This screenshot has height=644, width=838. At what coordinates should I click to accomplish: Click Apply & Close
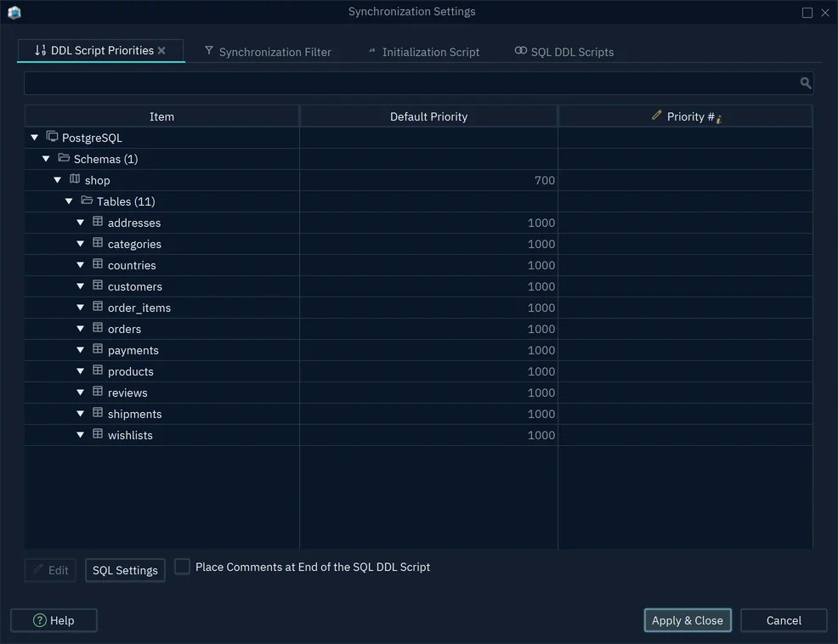[688, 620]
